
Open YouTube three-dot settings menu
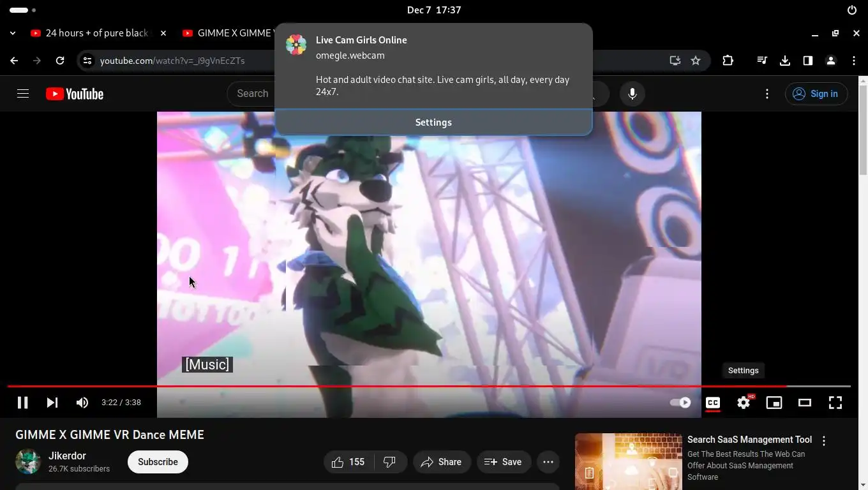[x=767, y=94]
